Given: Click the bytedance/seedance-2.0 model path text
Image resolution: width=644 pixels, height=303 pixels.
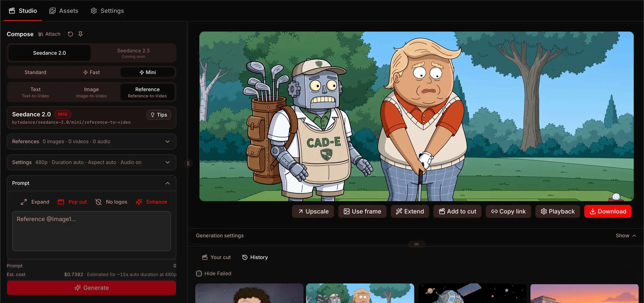Looking at the screenshot, I should [x=71, y=122].
